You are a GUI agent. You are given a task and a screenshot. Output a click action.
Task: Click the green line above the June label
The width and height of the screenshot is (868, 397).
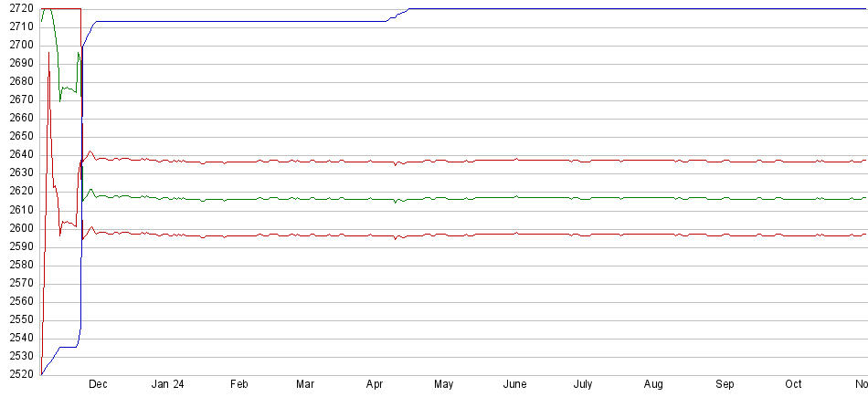[515, 197]
